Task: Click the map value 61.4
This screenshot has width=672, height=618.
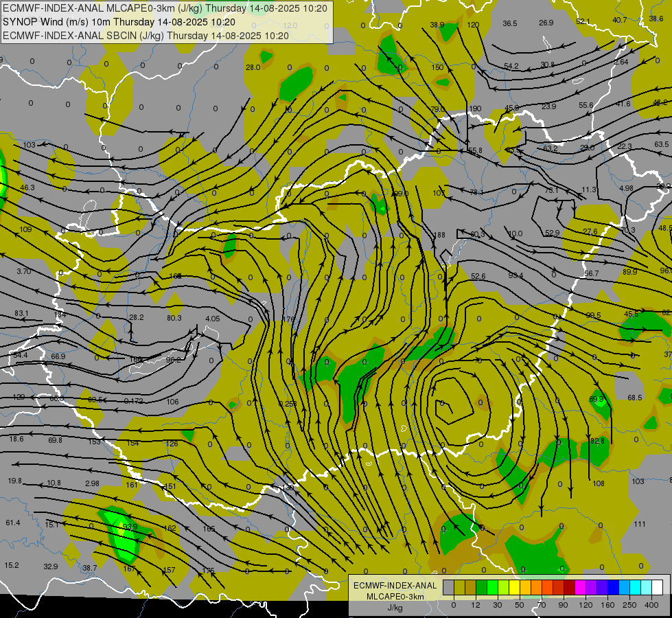Action: [13, 523]
